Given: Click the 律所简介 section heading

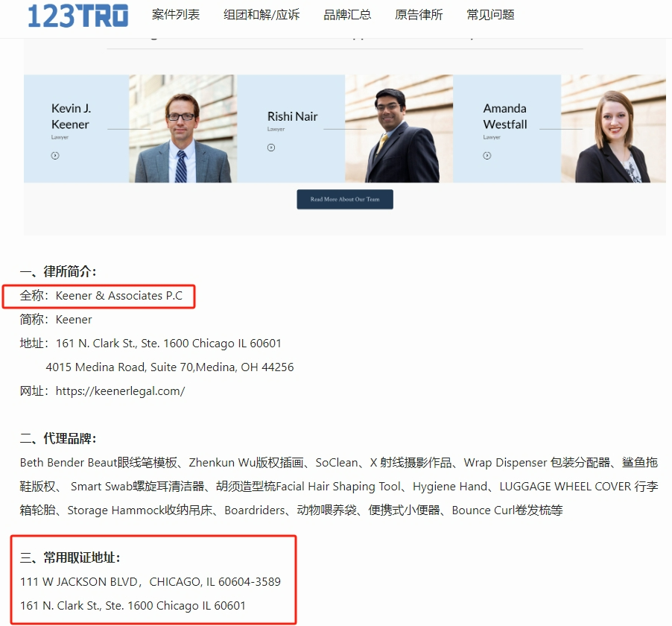Looking at the screenshot, I should tap(58, 271).
